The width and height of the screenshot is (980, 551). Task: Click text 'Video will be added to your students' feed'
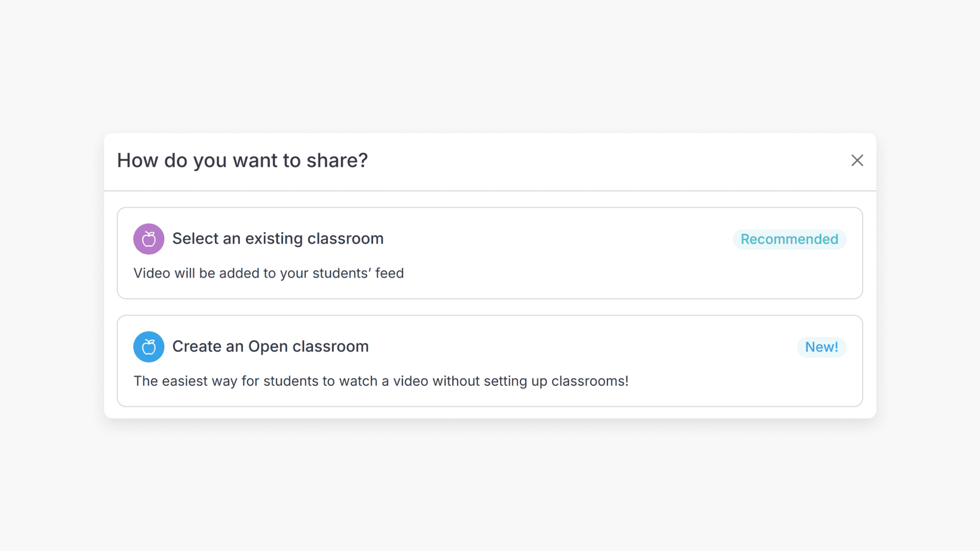268,273
